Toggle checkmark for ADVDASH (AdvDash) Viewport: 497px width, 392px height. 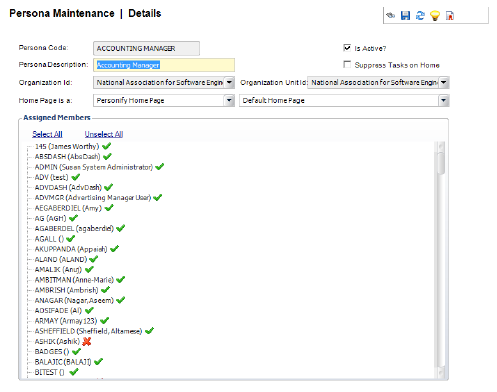pos(109,187)
